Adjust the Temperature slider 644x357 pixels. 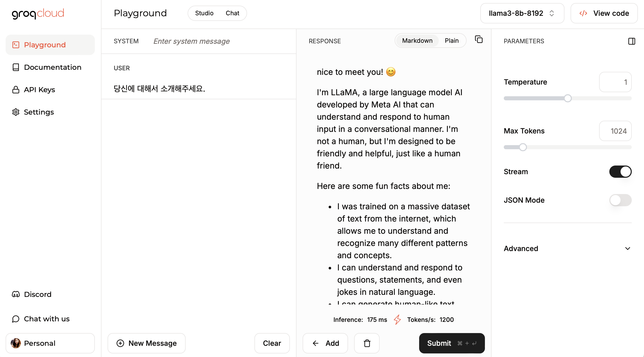click(568, 98)
